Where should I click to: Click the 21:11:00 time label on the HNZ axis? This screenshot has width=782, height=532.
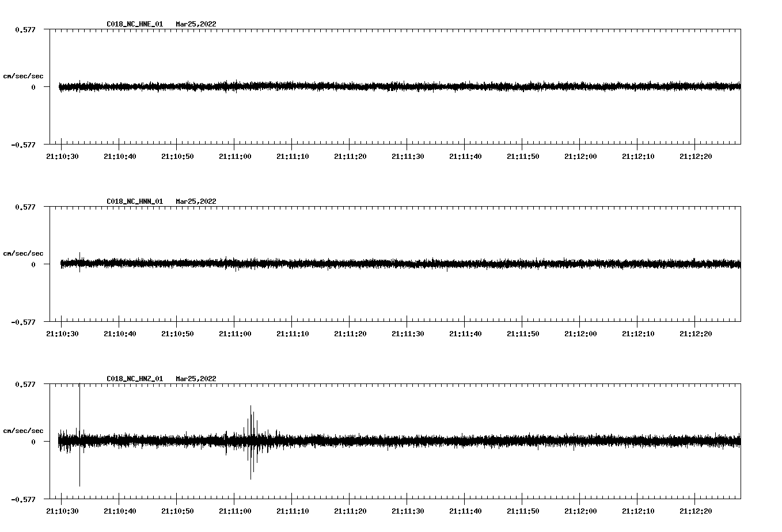pos(235,511)
